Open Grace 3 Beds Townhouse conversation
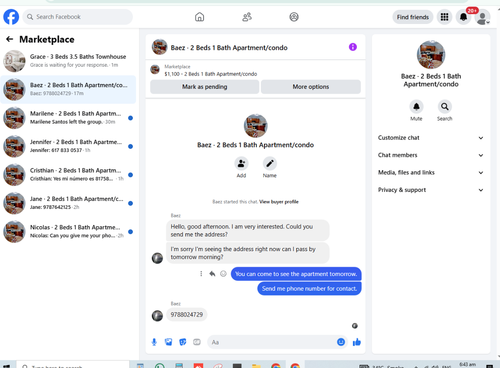This screenshot has width=500, height=368. point(68,61)
